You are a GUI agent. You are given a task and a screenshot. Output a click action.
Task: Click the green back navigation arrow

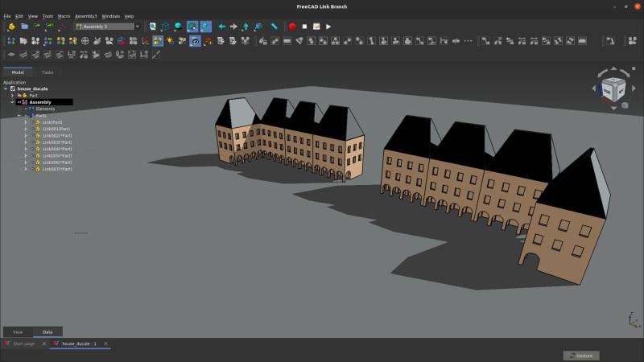(222, 27)
